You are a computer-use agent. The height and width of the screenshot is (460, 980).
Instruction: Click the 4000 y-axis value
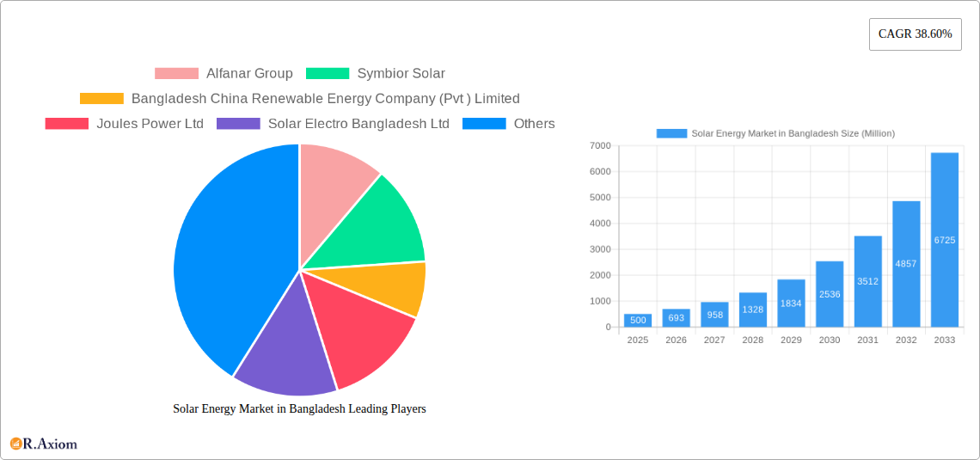pyautogui.click(x=600, y=224)
